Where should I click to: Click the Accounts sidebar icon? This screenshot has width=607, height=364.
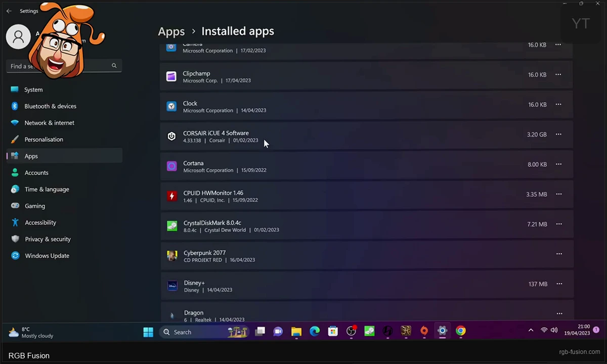15,172
